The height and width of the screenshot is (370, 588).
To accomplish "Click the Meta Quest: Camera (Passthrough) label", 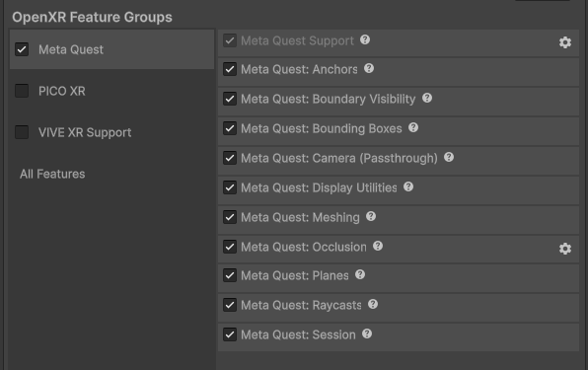I will click(339, 158).
